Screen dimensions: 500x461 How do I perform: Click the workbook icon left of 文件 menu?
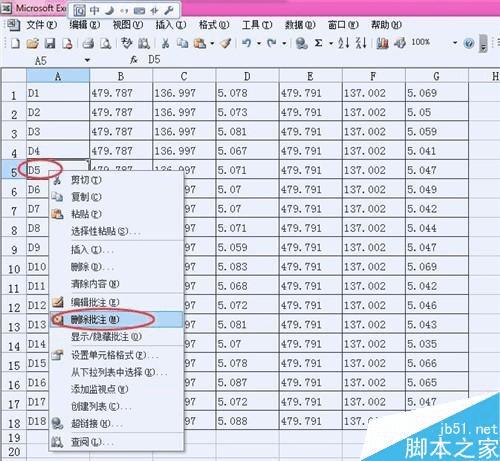point(13,25)
